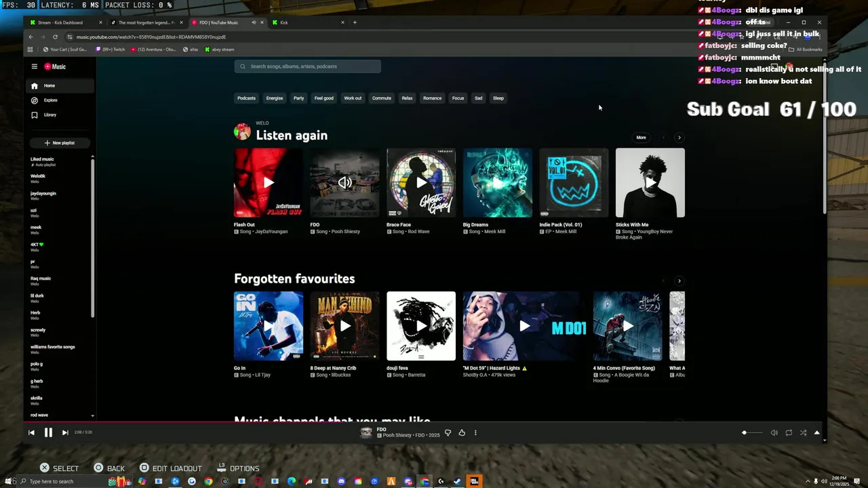The width and height of the screenshot is (868, 488).
Task: Open the lil durk playlist
Action: point(60,298)
